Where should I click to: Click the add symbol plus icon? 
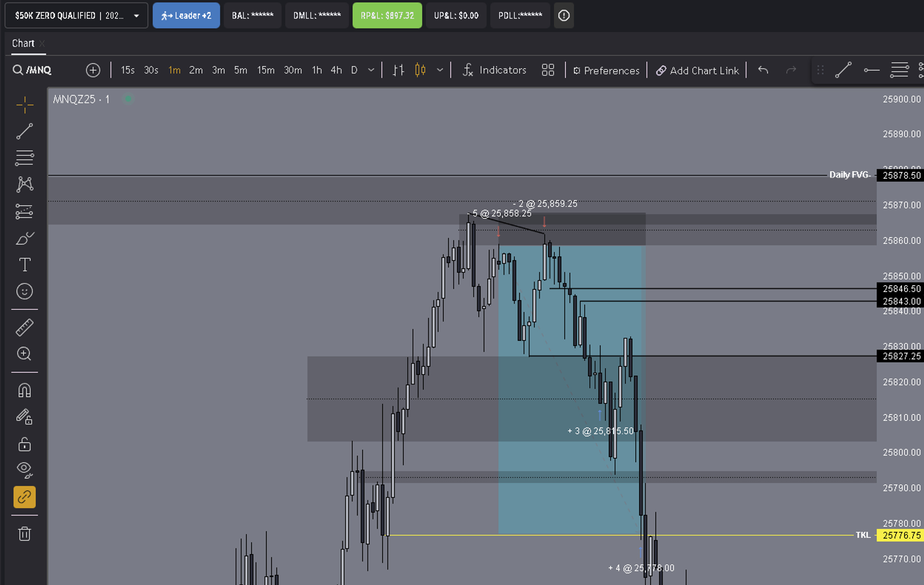click(x=93, y=70)
